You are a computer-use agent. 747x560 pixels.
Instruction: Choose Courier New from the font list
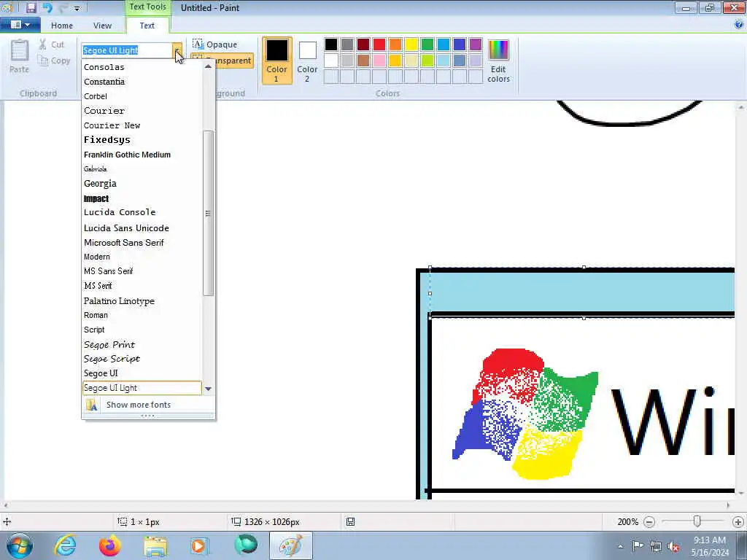point(142,125)
